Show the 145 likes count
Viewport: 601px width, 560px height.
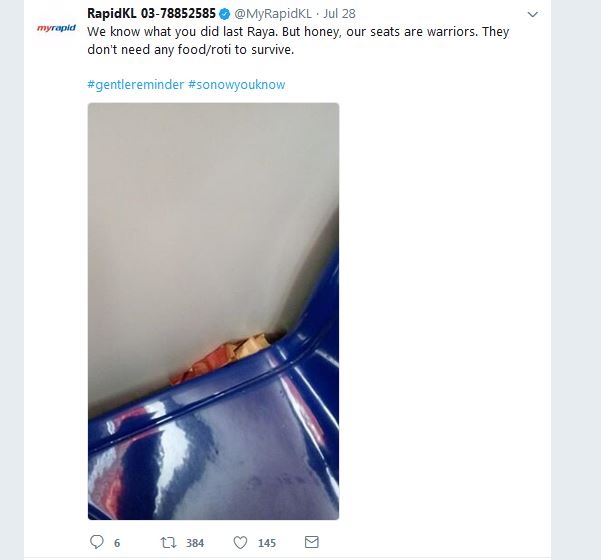pos(267,543)
